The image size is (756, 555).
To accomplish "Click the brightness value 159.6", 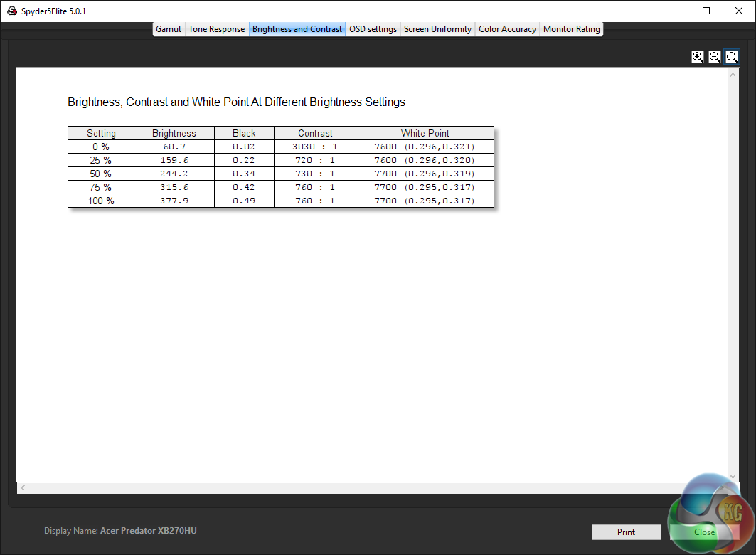I will point(174,160).
